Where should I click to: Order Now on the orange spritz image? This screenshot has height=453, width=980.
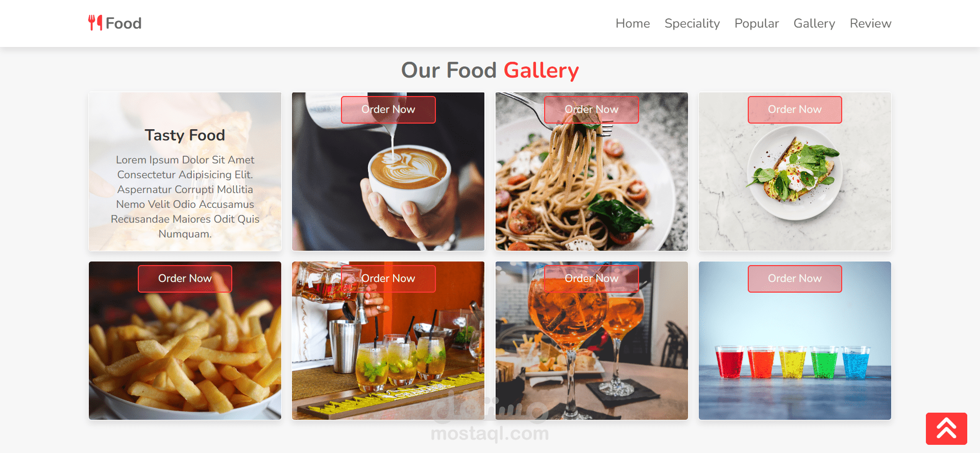(x=591, y=278)
